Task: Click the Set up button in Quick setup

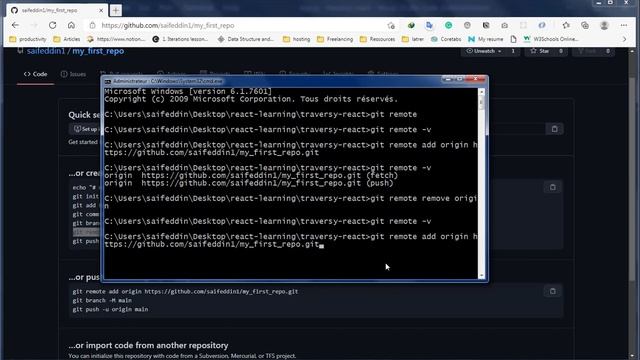Action: [x=85, y=129]
